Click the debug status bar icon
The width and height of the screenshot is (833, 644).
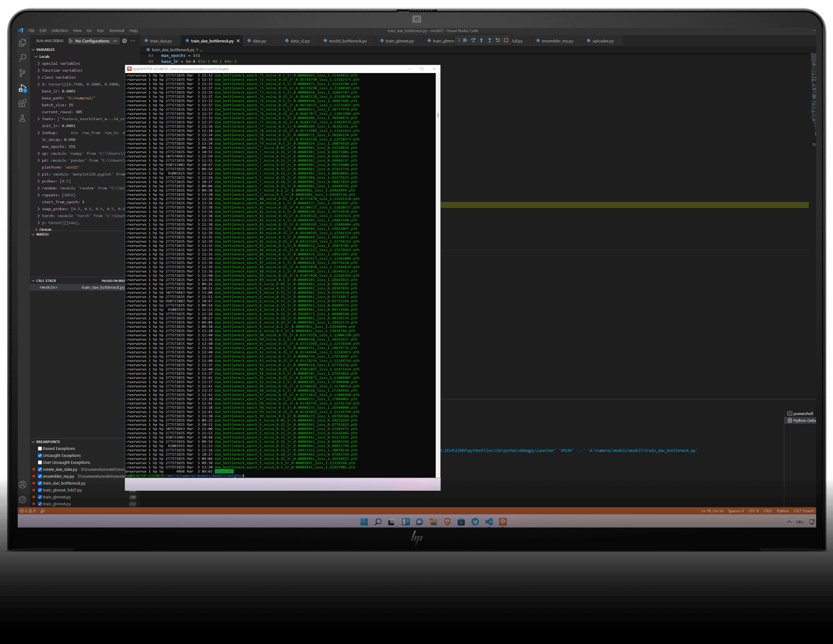[43, 511]
